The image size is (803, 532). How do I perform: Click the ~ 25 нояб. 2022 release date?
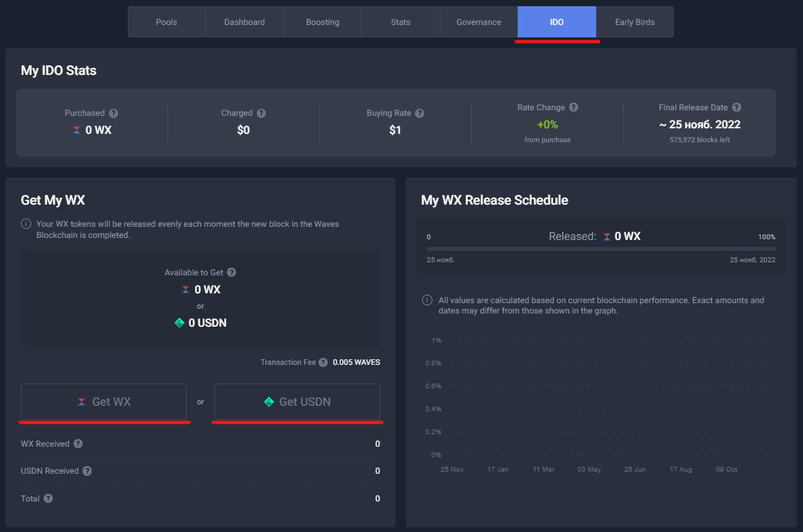tap(700, 124)
